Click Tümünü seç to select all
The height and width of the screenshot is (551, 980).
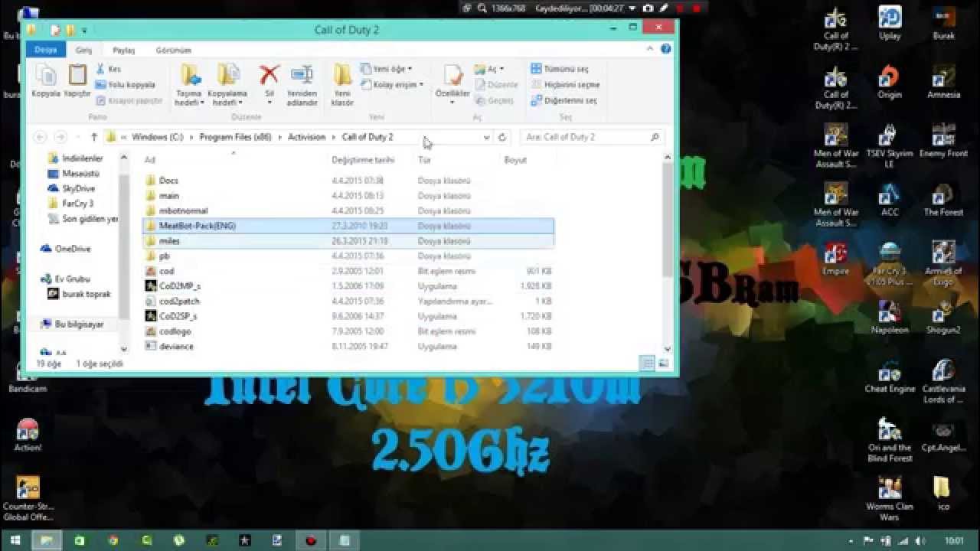click(x=560, y=69)
